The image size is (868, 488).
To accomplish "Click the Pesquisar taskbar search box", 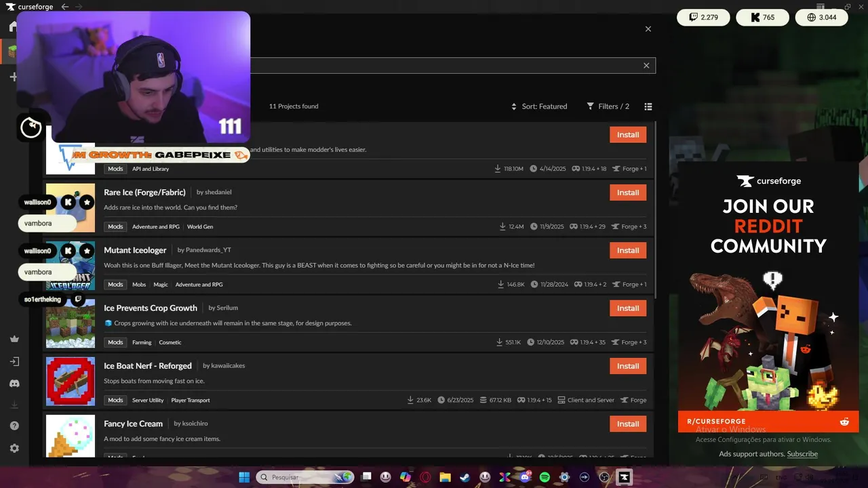I will (304, 477).
